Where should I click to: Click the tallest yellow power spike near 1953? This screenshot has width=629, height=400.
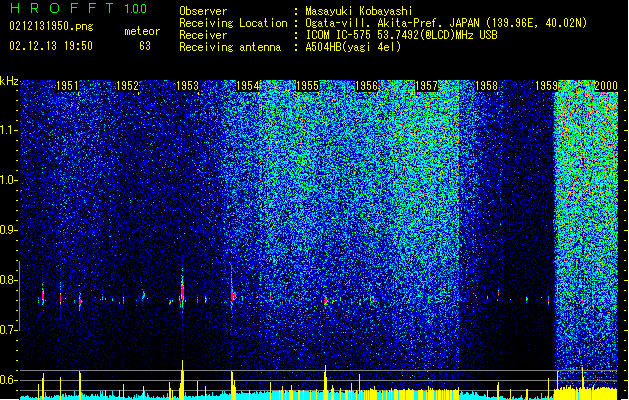pyautogui.click(x=183, y=379)
